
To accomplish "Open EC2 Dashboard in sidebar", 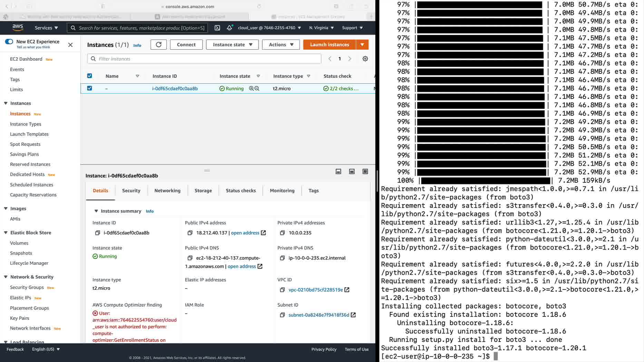I will point(26,59).
